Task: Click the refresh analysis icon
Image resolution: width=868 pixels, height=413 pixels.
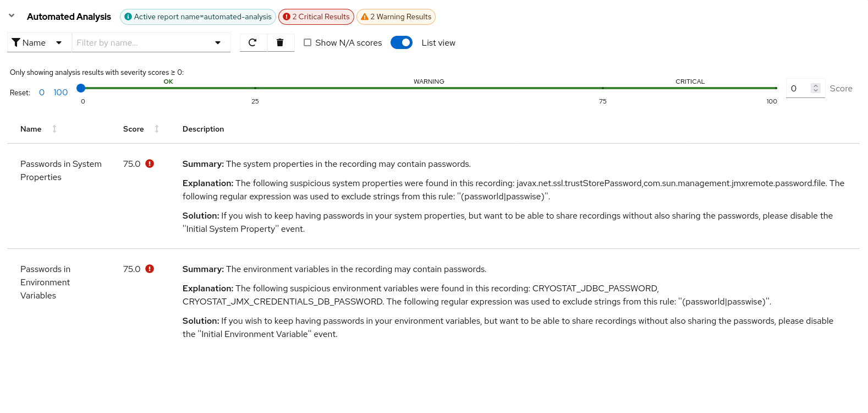Action: pos(253,42)
